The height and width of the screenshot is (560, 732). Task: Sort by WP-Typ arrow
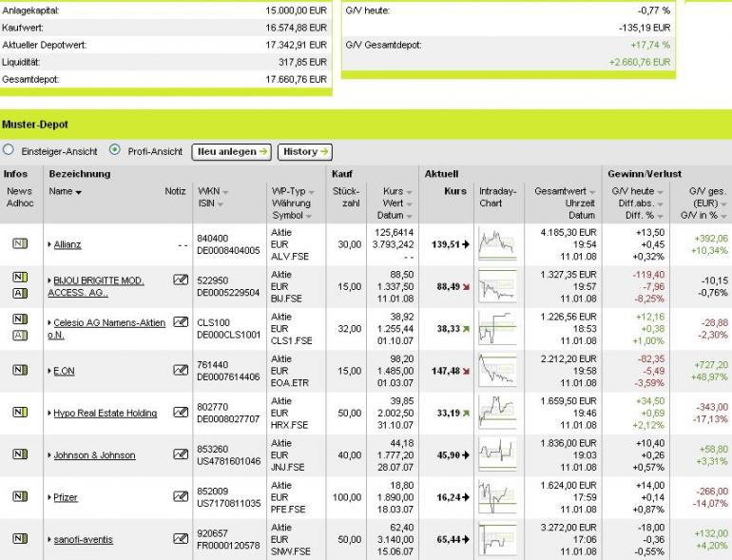(x=312, y=192)
